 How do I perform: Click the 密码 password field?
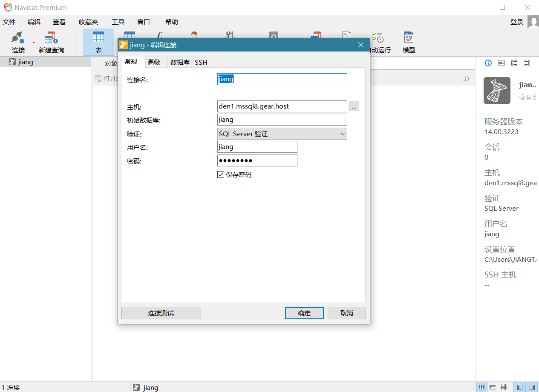pyautogui.click(x=257, y=160)
